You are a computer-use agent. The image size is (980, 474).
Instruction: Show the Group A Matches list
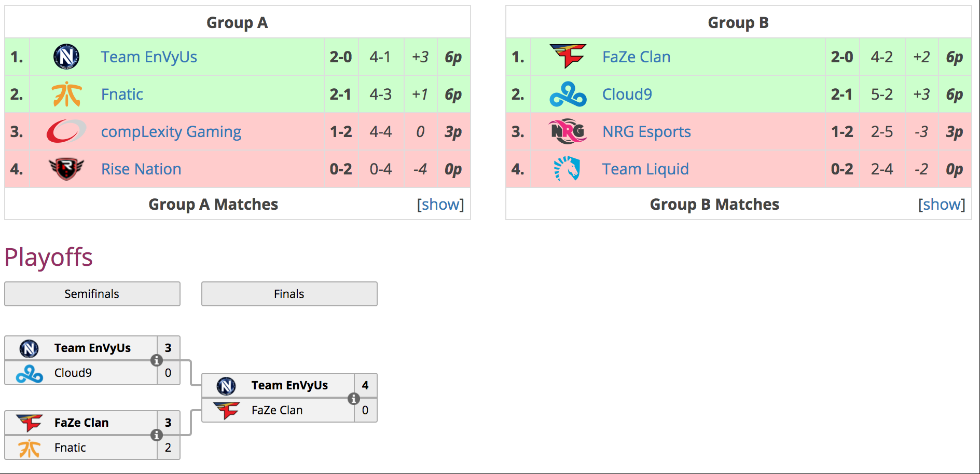(x=440, y=204)
